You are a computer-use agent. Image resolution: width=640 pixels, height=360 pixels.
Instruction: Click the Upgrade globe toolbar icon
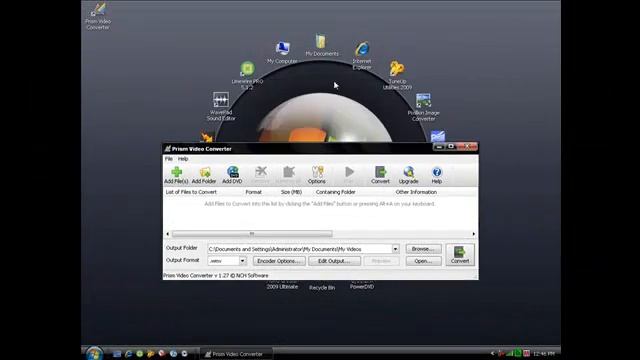tap(409, 175)
